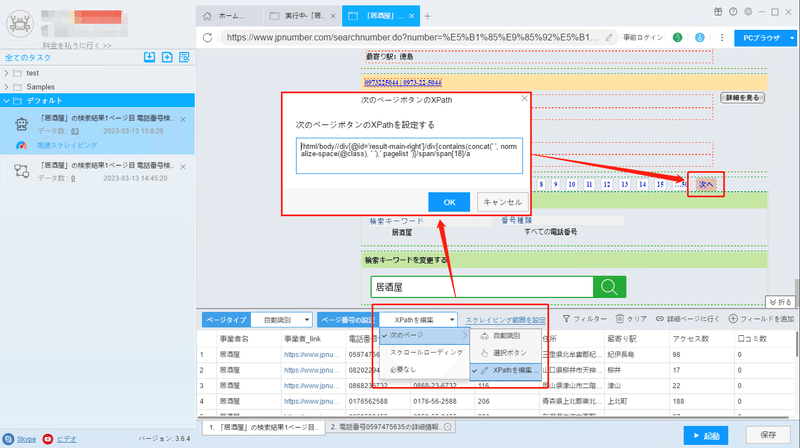Click the search tasks icon in sidebar
This screenshot has width=800, height=448.
184,57
